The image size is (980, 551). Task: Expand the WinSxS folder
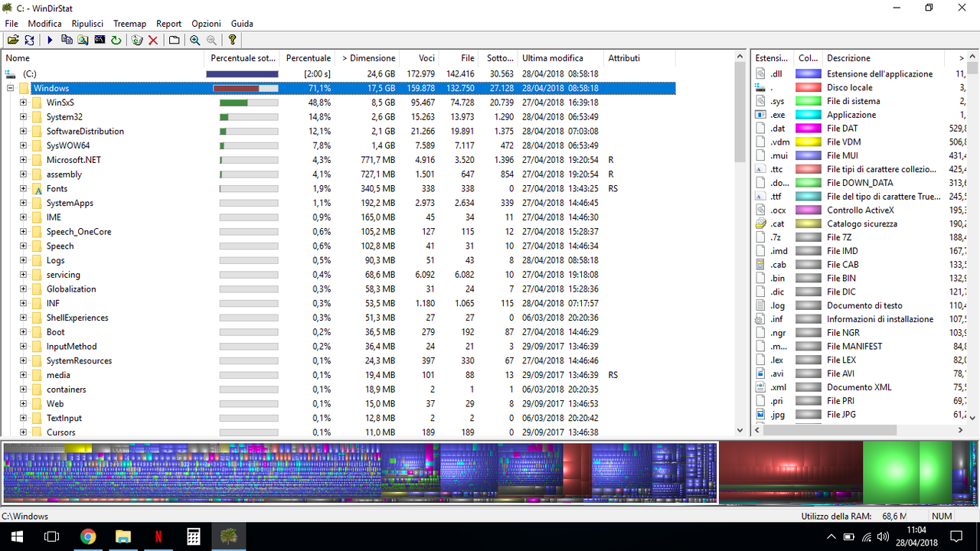(x=24, y=103)
